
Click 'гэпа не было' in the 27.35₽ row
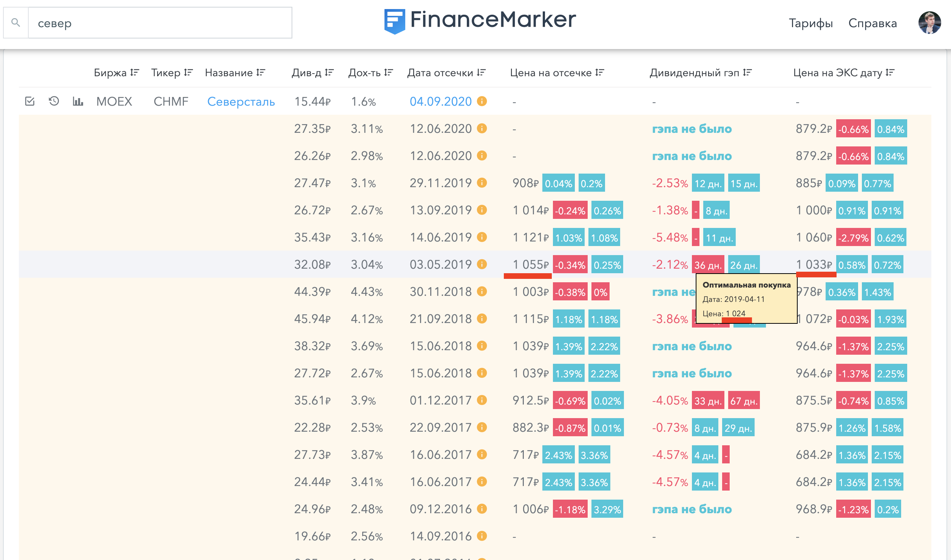click(692, 129)
